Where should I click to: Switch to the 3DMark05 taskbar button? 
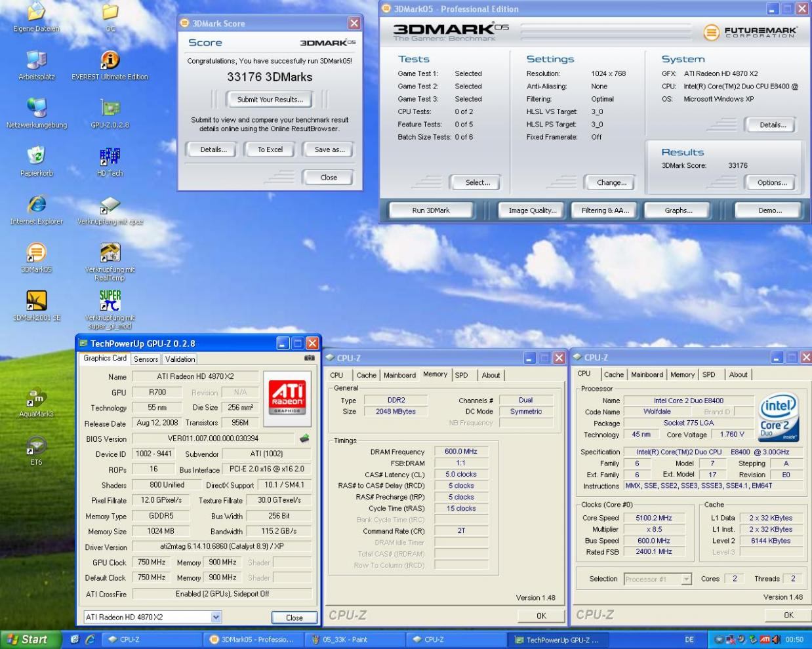pos(253,640)
